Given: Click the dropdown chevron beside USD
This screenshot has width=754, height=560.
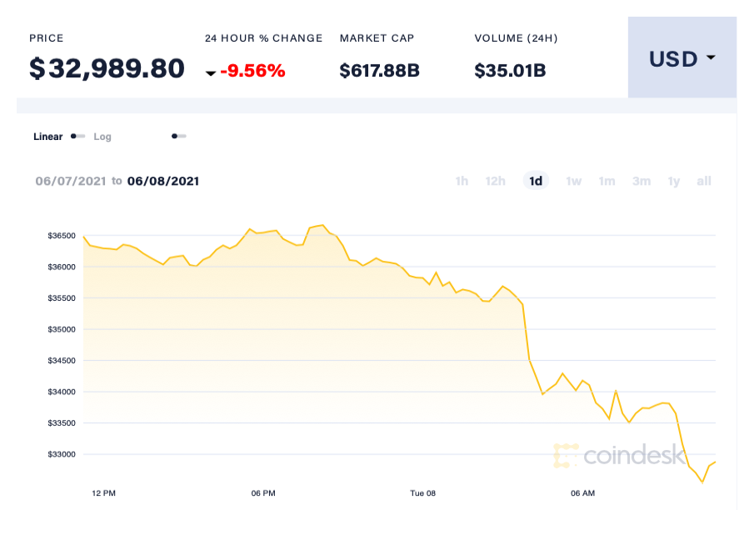Looking at the screenshot, I should 710,58.
